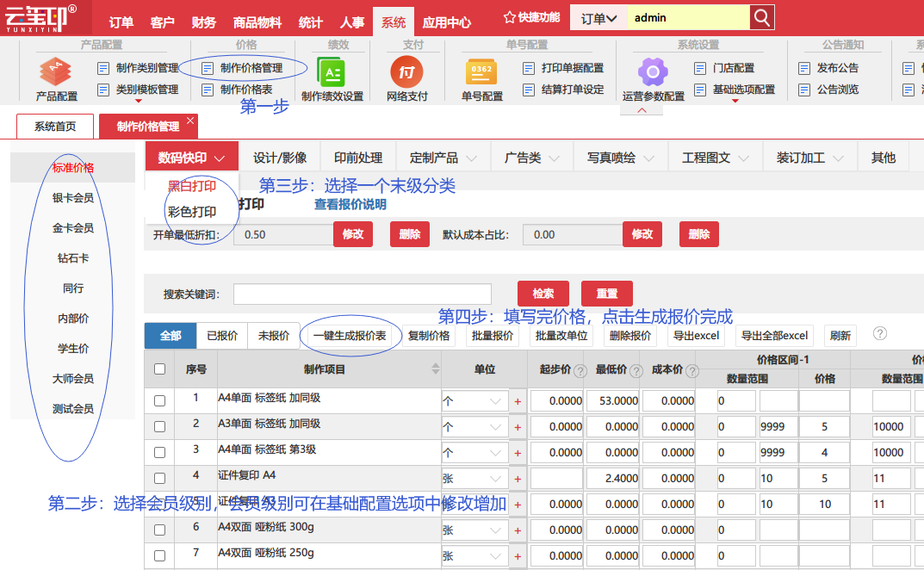
Task: Check the box for row 4 证件复印 A4
Action: point(159,478)
